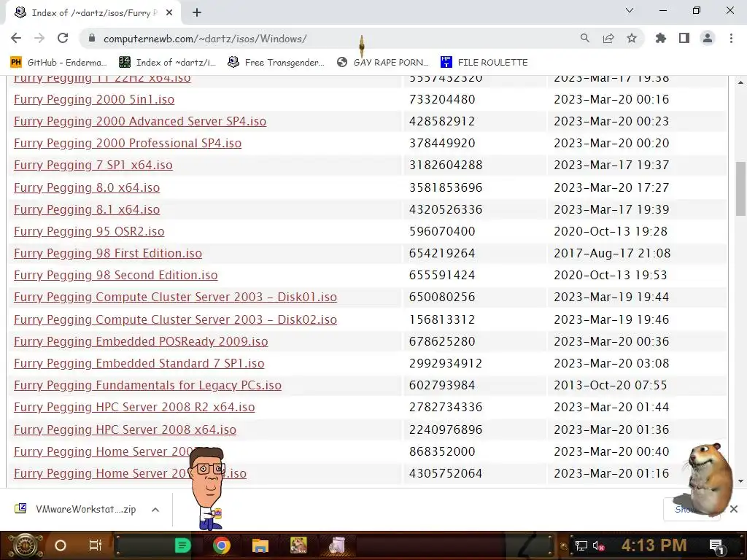
Task: Open the Extensions puzzle-piece menu
Action: 661,38
